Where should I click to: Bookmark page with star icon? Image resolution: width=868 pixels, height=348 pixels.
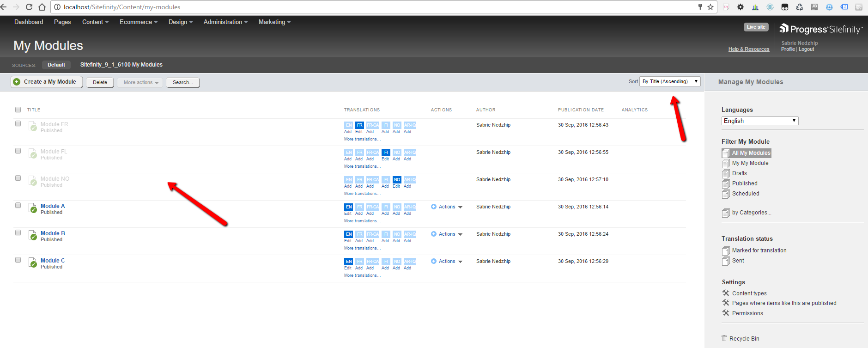pyautogui.click(x=710, y=7)
